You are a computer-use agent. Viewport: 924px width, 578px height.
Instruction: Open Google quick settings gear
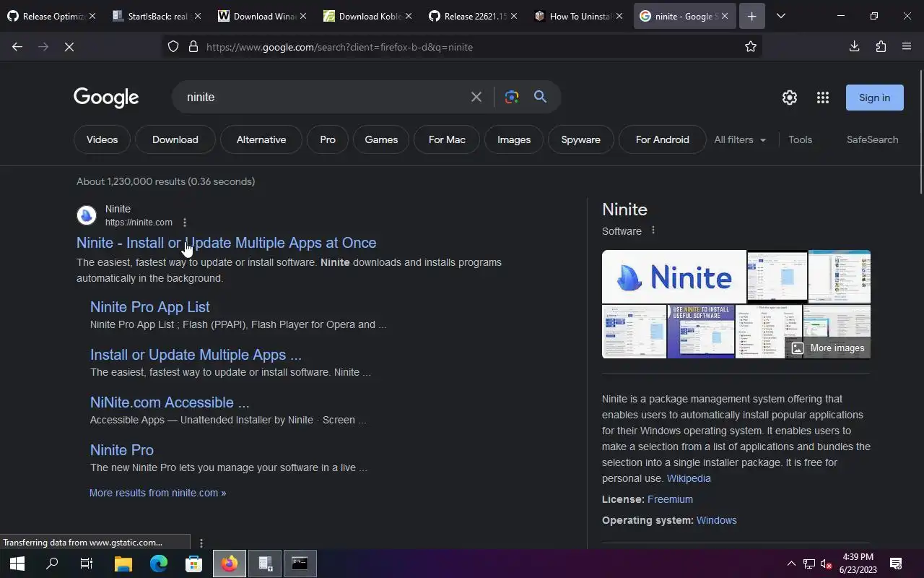[790, 98]
